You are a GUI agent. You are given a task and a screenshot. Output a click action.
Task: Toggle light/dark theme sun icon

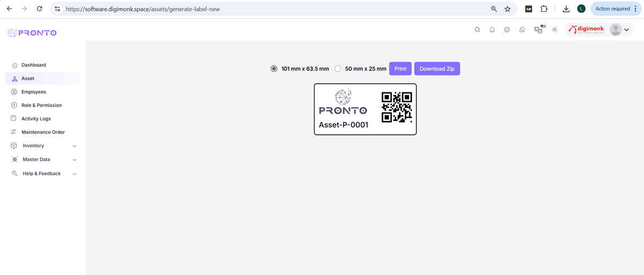555,30
